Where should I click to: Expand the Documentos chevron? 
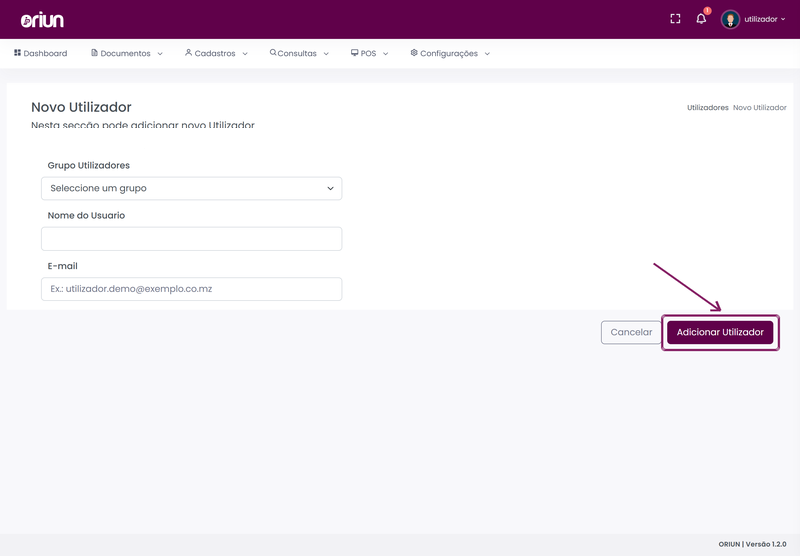[160, 54]
